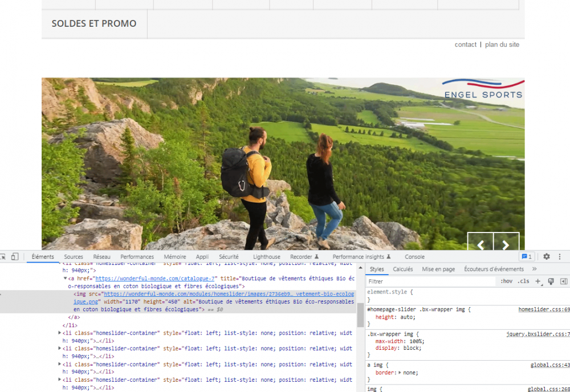Open the Performances tab
This screenshot has height=392, width=570.
coord(137,256)
